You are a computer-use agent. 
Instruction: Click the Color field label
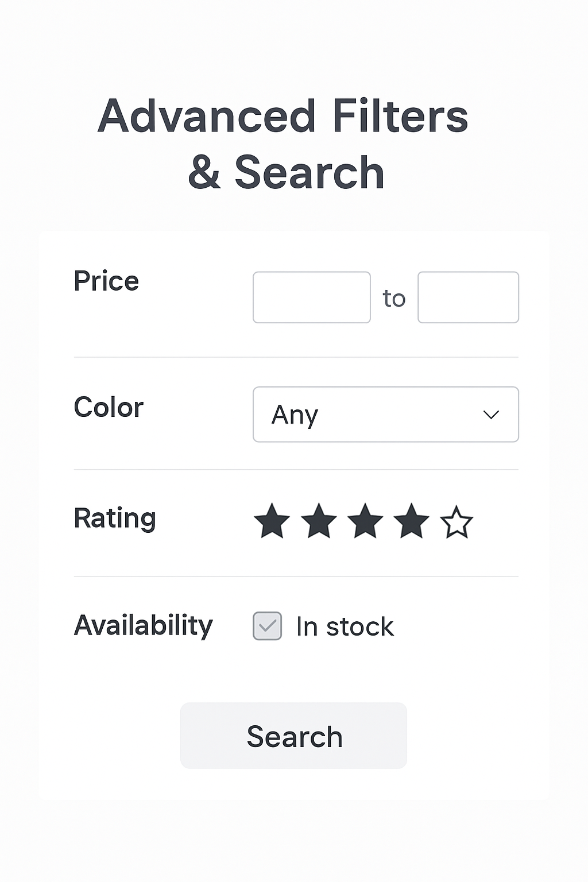click(109, 408)
